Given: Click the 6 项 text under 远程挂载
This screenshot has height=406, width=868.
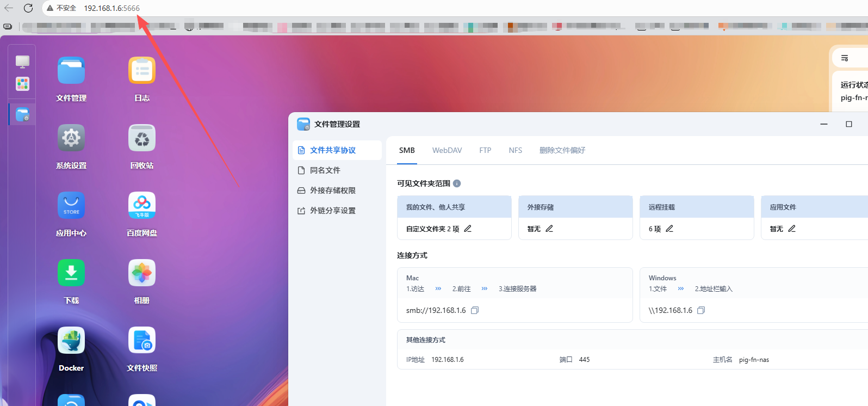Looking at the screenshot, I should pos(655,229).
